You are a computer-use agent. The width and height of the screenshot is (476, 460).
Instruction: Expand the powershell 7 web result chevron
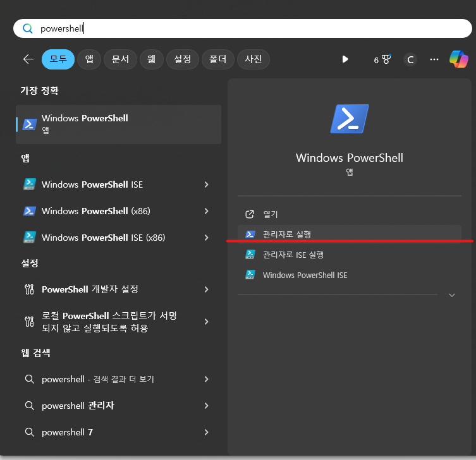[207, 432]
